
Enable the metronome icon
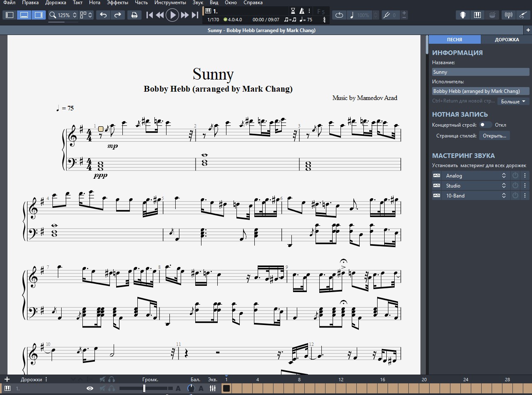click(302, 11)
